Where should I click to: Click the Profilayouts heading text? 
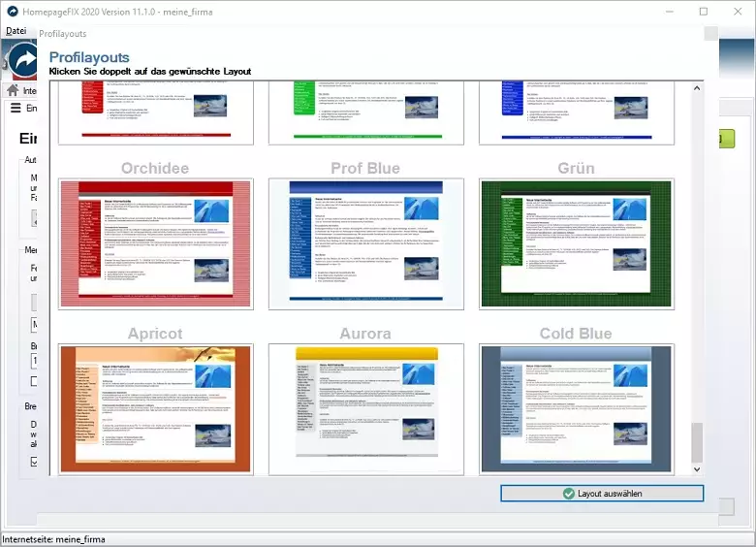(x=89, y=57)
